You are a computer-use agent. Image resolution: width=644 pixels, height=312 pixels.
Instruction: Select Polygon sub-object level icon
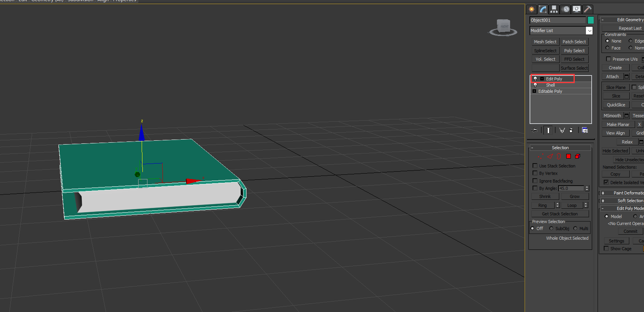pyautogui.click(x=569, y=156)
